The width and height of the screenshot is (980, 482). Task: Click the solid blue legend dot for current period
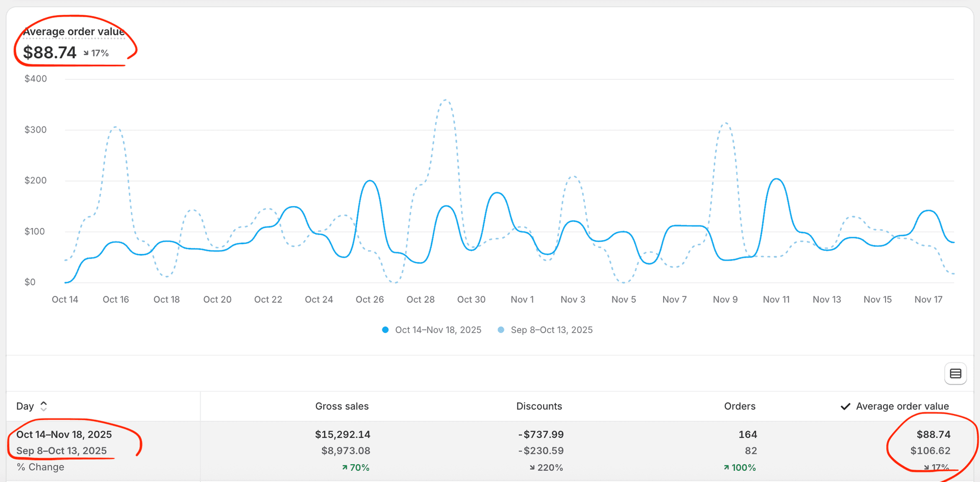385,330
